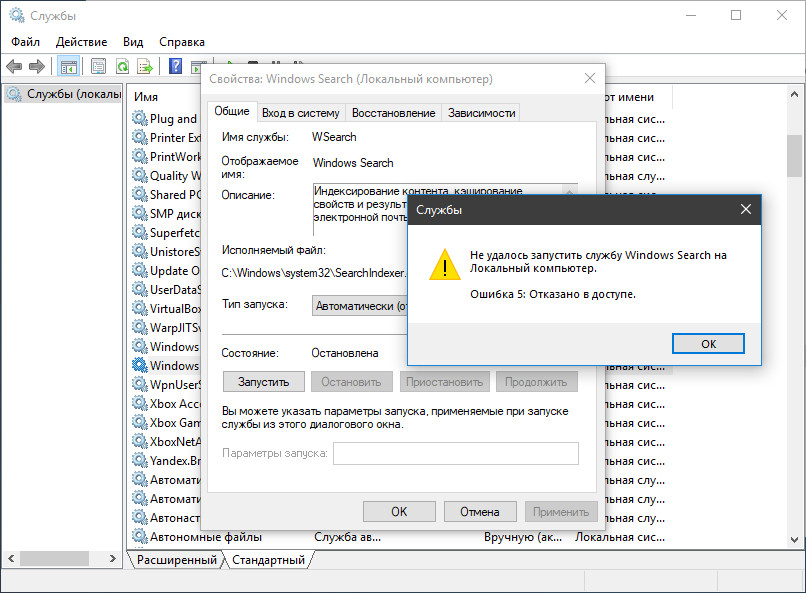This screenshot has height=593, width=806.
Task: Select the Printer Ext service gear icon
Action: click(x=140, y=138)
